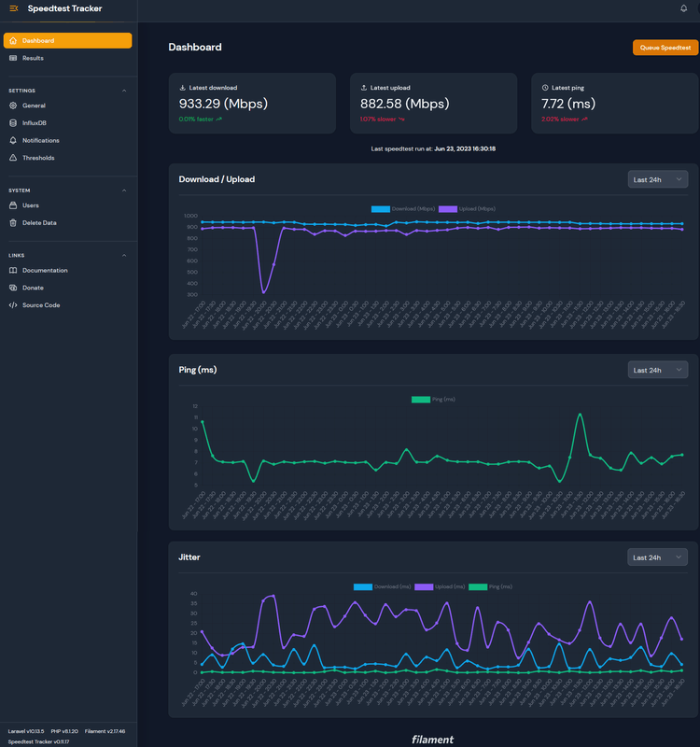The image size is (700, 747).
Task: Click the Donate icon in sidebar
Action: [13, 288]
